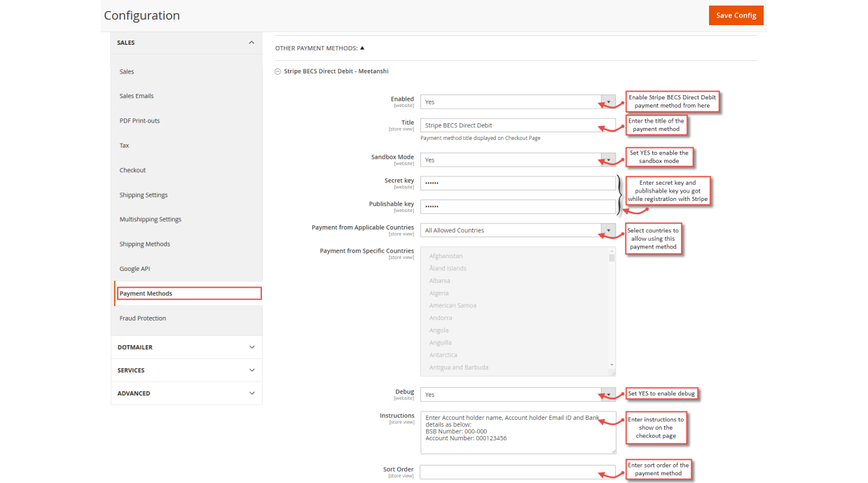The width and height of the screenshot is (868, 483).
Task: Expand the SERVICES section
Action: coord(186,370)
